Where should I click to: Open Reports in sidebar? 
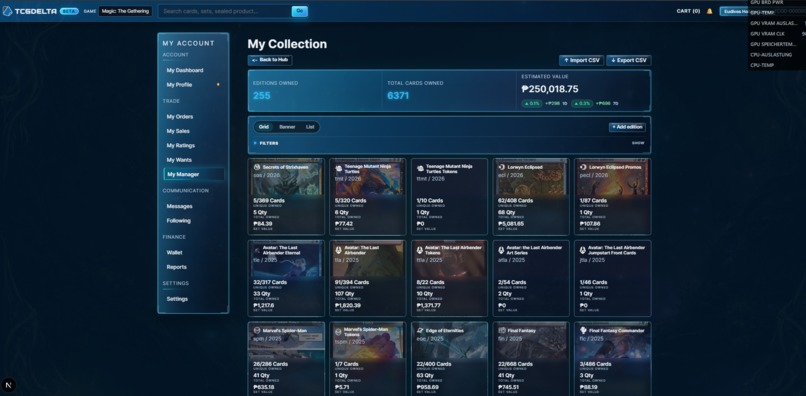point(176,267)
